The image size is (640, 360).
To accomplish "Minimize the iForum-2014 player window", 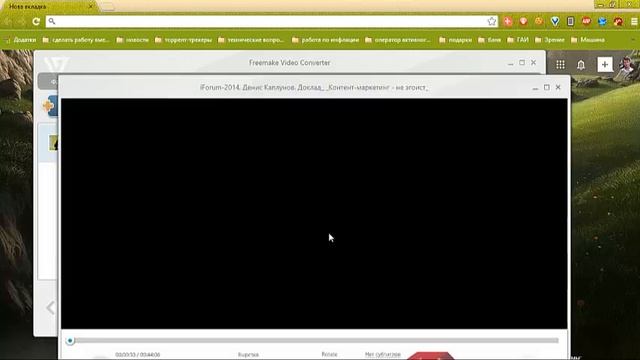I will point(535,88).
